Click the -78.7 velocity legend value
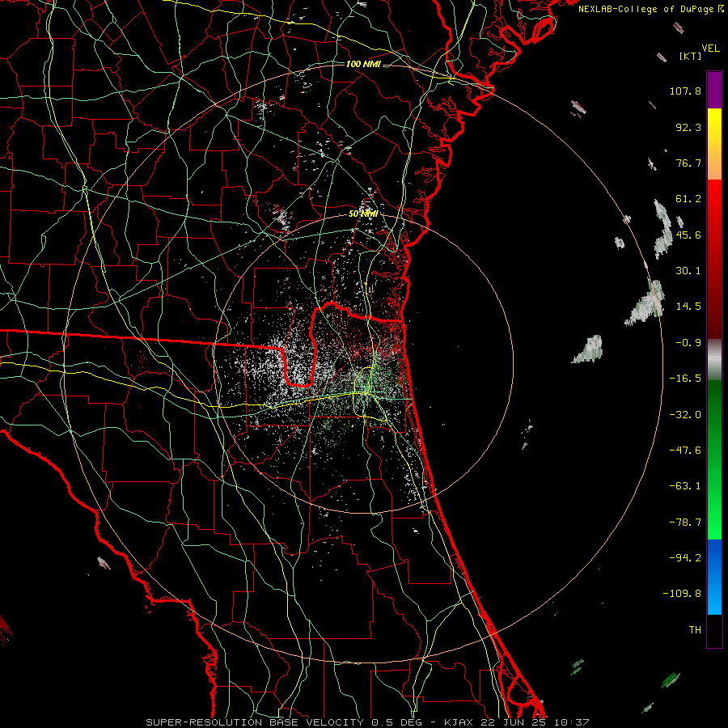The width and height of the screenshot is (728, 728). [685, 523]
